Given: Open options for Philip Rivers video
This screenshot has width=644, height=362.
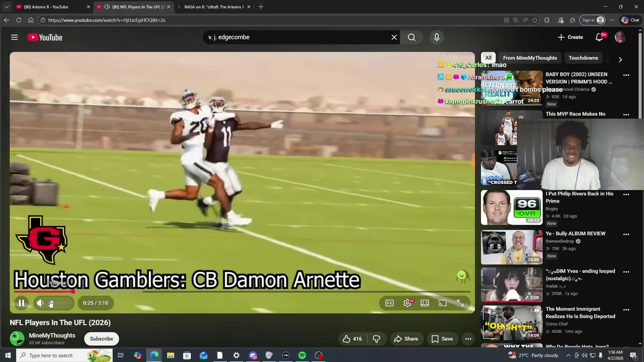Looking at the screenshot, I should pos(626,195).
